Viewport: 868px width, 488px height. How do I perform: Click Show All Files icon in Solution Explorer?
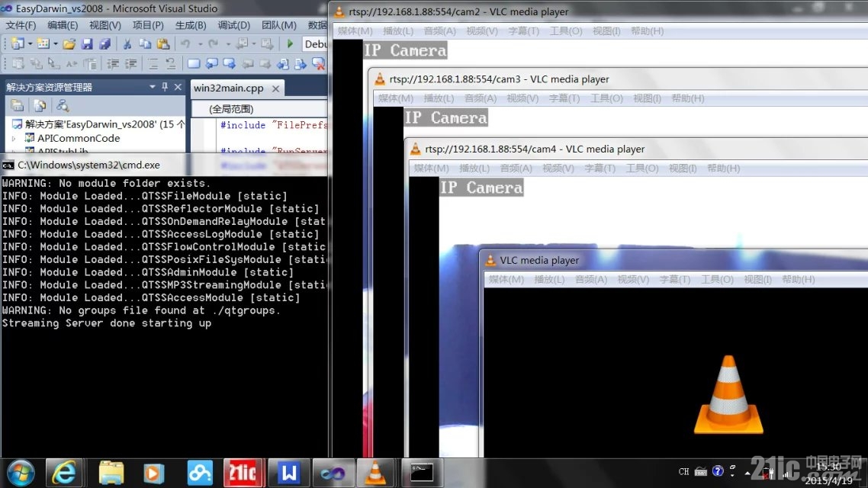point(40,105)
